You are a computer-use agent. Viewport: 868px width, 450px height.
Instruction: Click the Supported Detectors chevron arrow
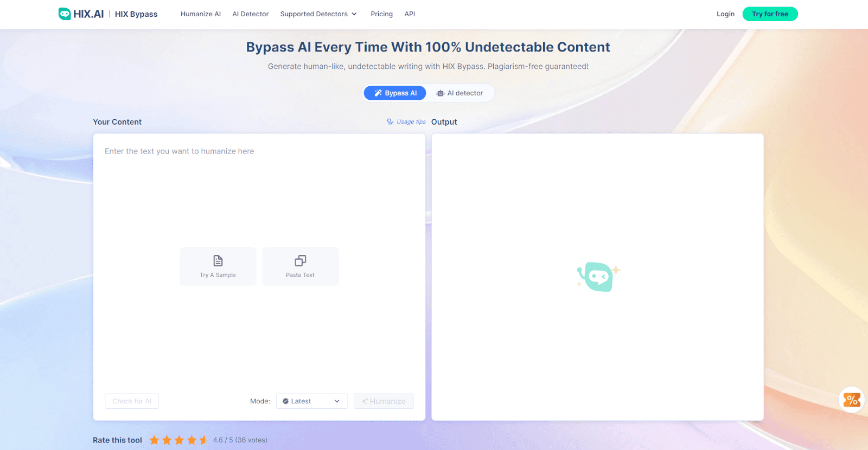pyautogui.click(x=354, y=14)
